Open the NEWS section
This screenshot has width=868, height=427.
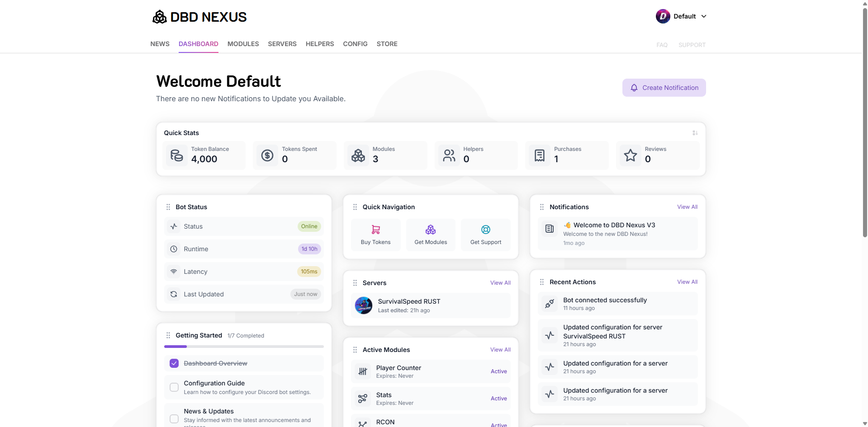(x=159, y=44)
